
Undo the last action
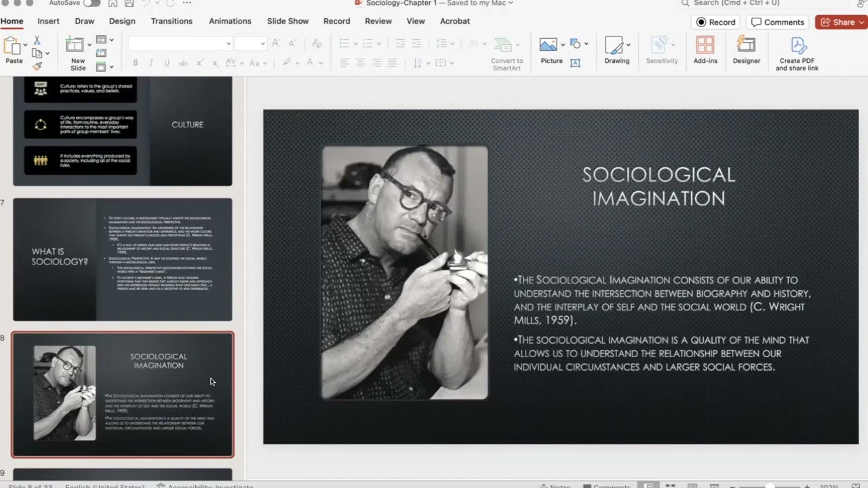[146, 3]
